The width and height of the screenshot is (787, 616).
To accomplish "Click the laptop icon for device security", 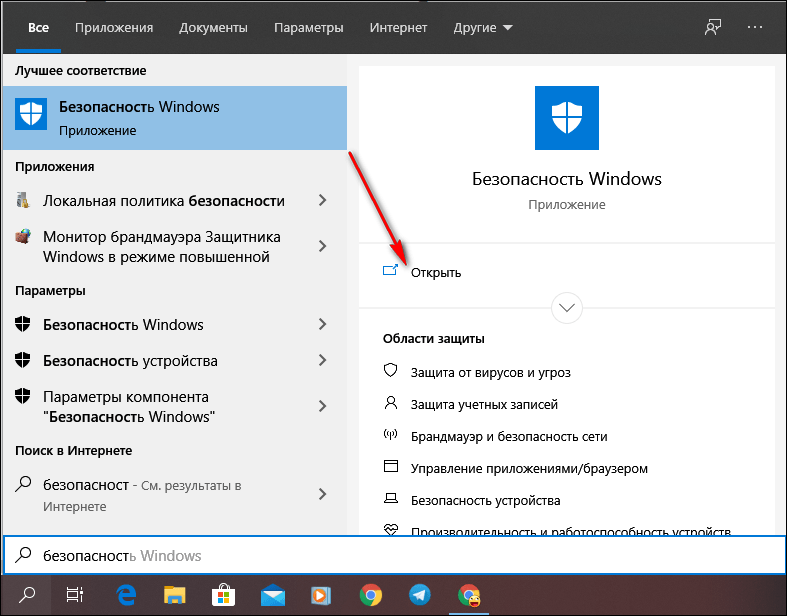I will (390, 499).
